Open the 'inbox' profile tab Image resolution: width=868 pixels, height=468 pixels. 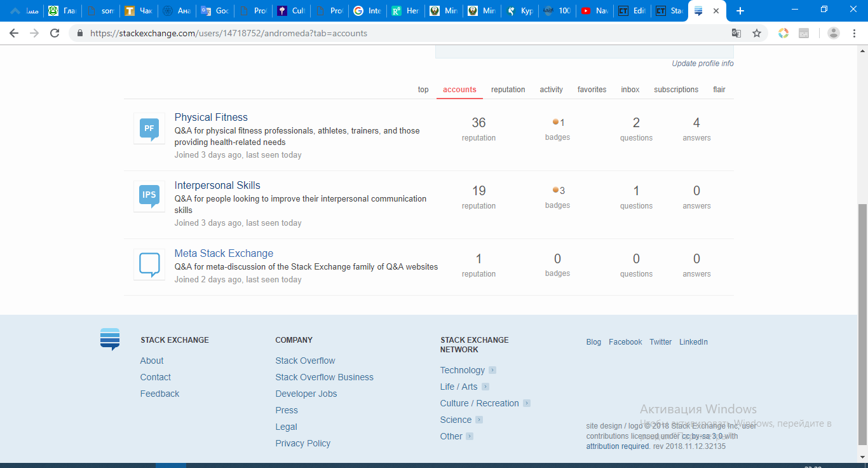tap(630, 90)
